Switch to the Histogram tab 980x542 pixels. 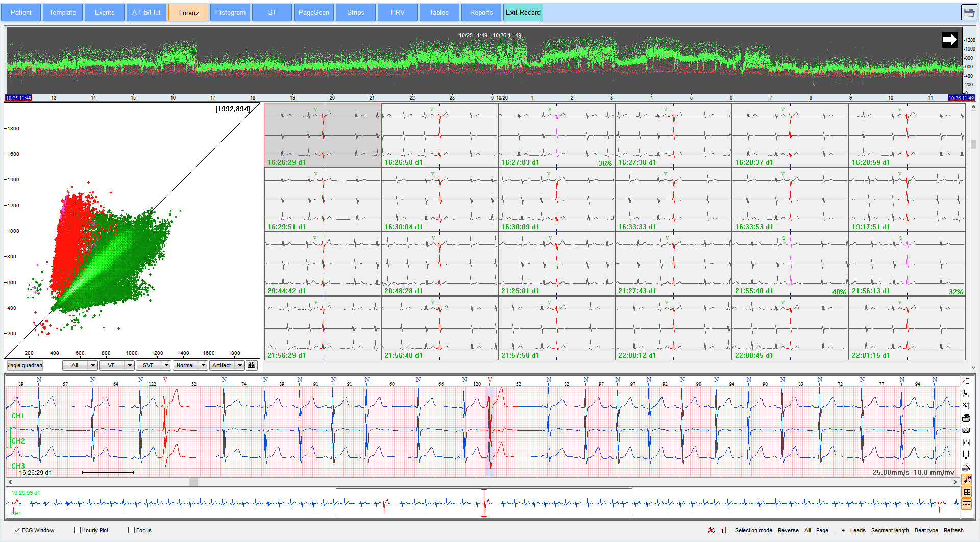[230, 13]
